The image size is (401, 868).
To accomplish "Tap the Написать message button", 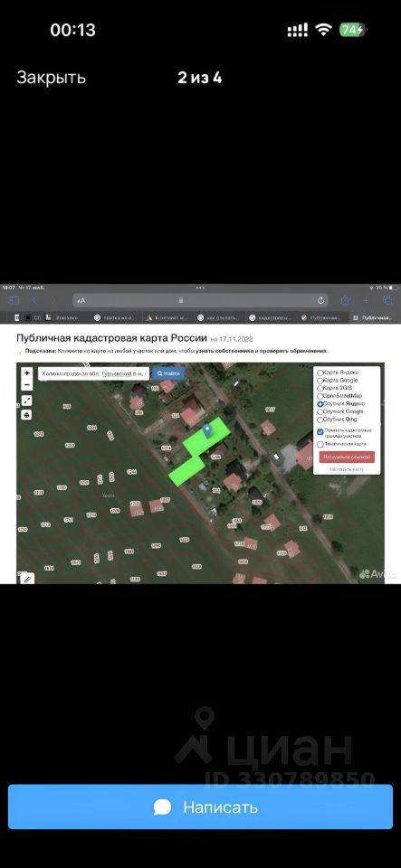I will [201, 807].
